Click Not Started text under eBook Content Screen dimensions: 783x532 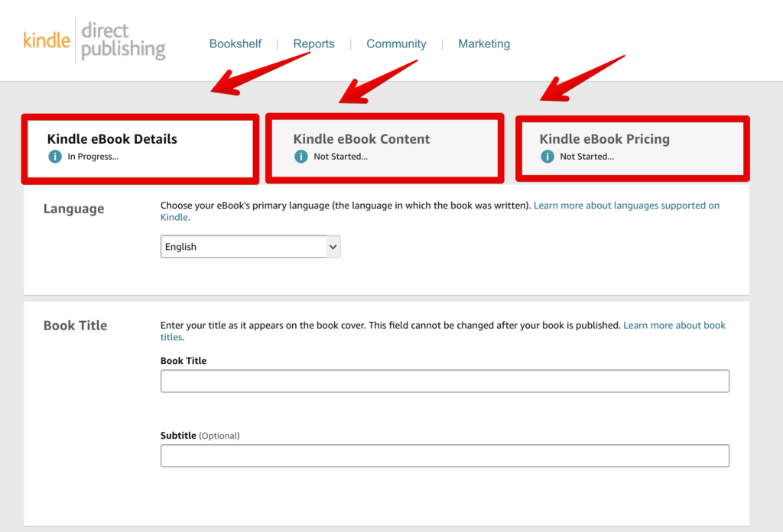(x=340, y=157)
